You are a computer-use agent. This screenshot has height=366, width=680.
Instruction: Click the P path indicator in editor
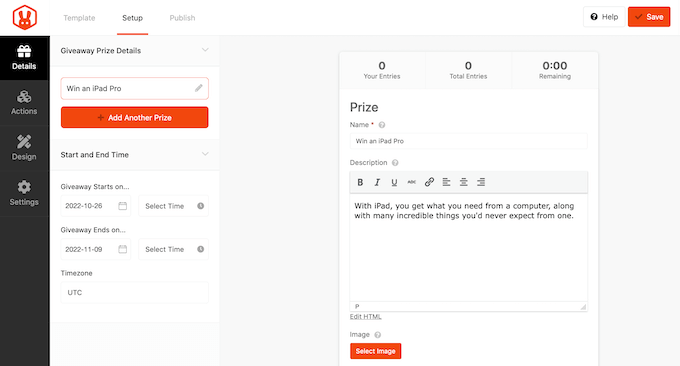[357, 306]
